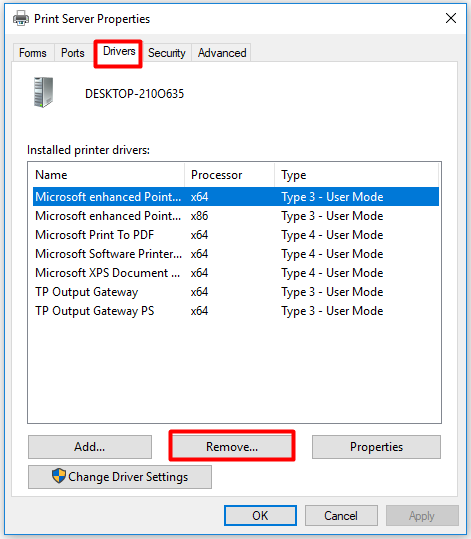Click Change Driver Settings text
The image size is (471, 539).
pyautogui.click(x=128, y=477)
